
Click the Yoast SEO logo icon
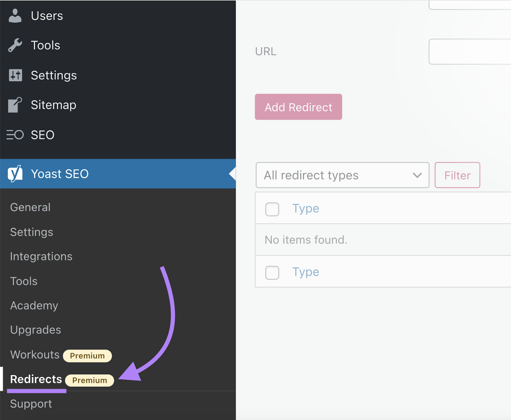15,174
